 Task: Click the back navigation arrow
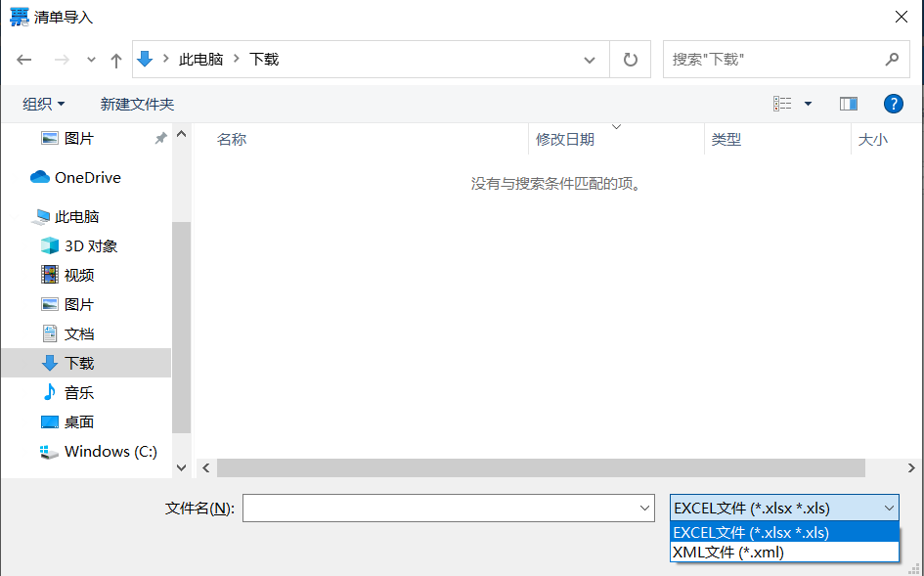click(x=24, y=60)
